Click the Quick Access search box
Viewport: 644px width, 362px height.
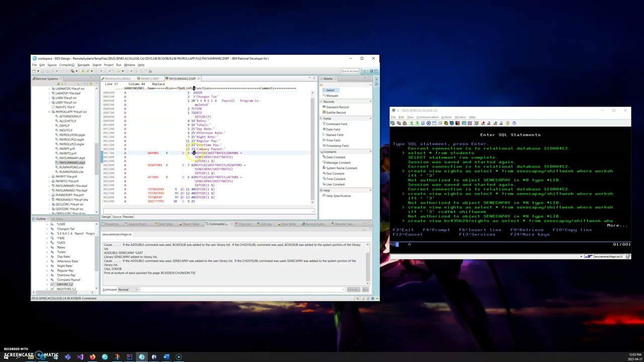point(350,71)
